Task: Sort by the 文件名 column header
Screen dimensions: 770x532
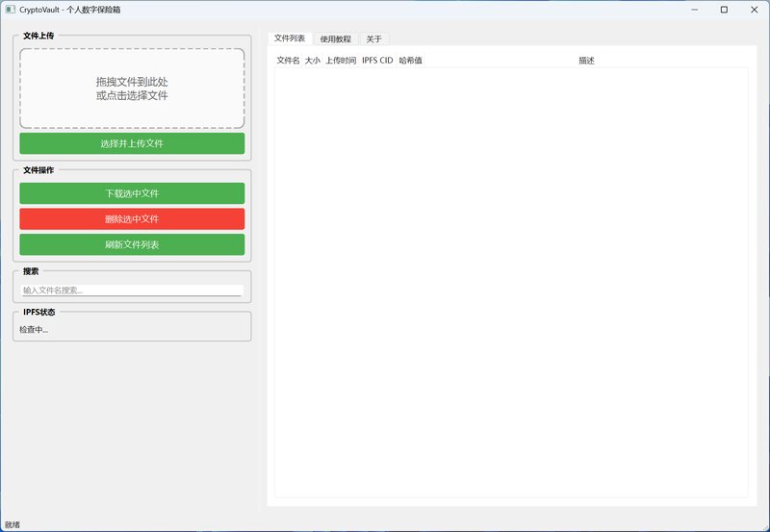Action: click(x=288, y=61)
